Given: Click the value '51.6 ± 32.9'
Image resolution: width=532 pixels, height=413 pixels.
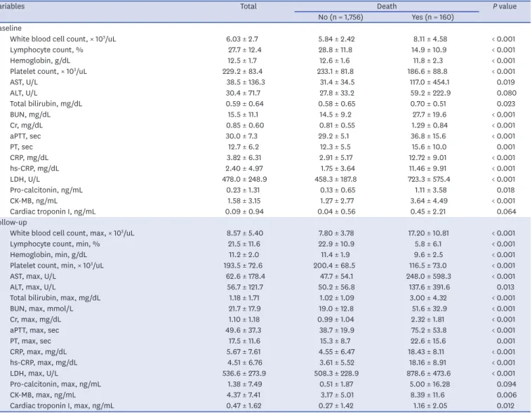Looking at the screenshot, I should click(x=429, y=309).
